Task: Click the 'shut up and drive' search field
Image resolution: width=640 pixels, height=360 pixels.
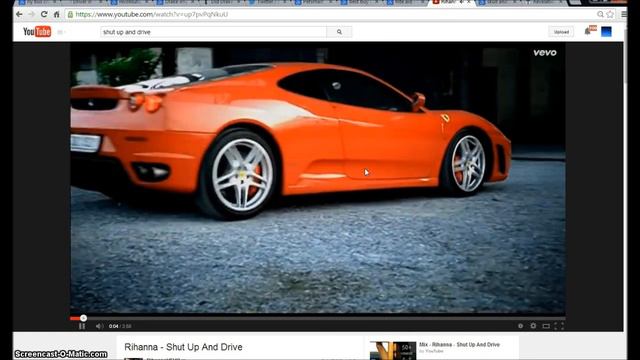Action: click(x=213, y=32)
